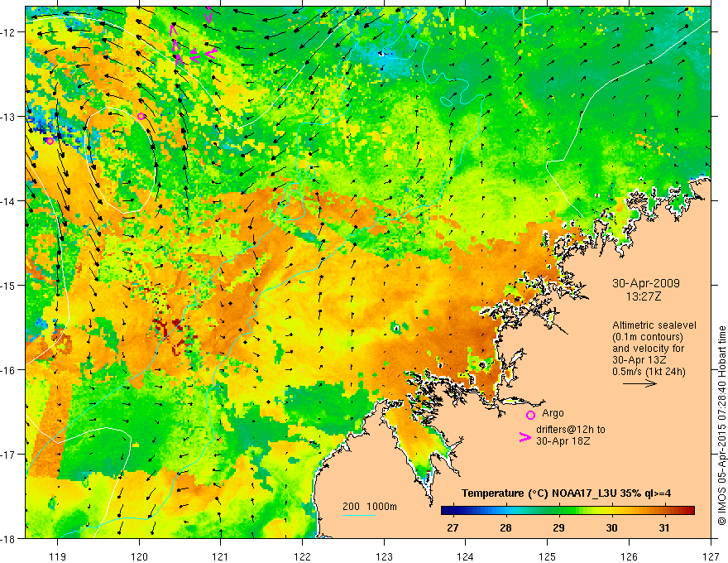Select the Argo float marker near 120E, 13S

point(141,116)
